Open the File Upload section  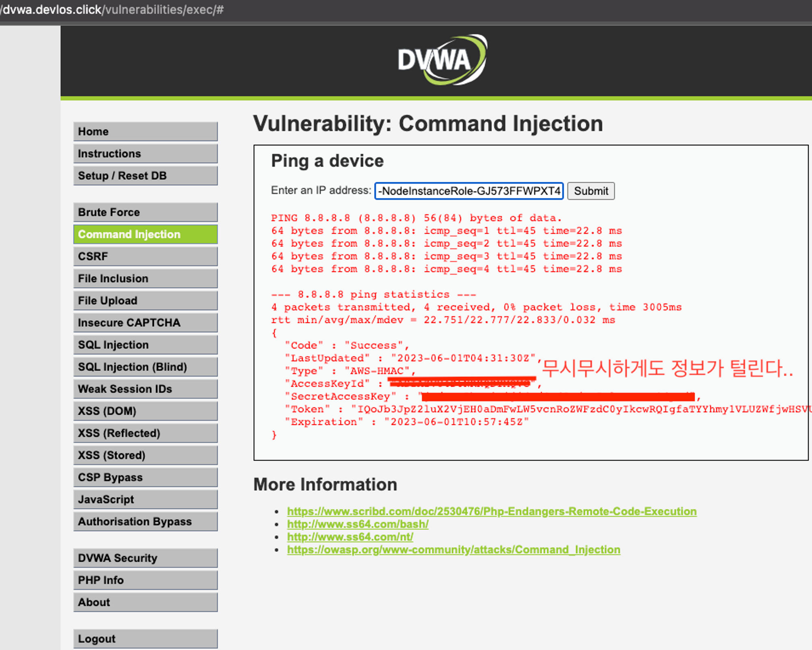145,301
